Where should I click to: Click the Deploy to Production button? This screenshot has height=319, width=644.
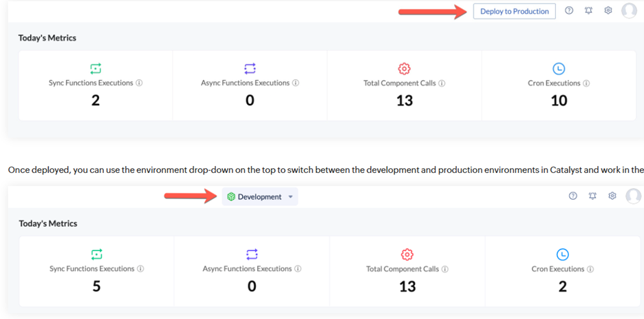(514, 11)
